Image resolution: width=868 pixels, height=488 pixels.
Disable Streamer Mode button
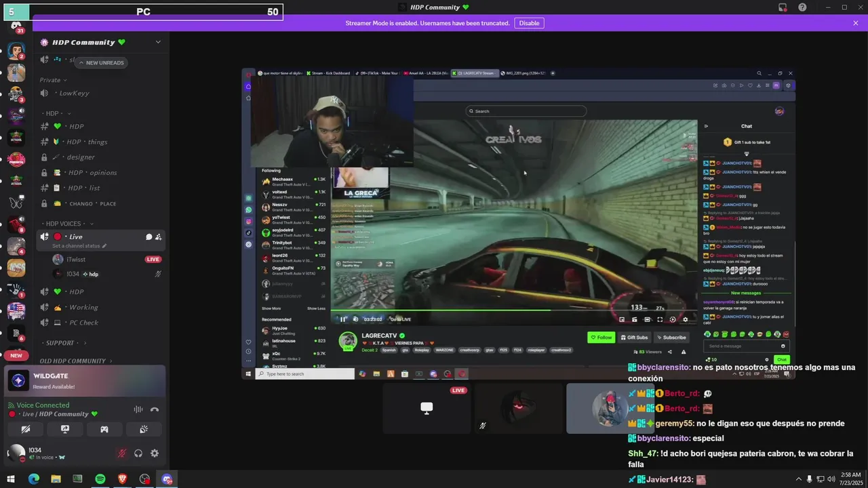tap(529, 23)
